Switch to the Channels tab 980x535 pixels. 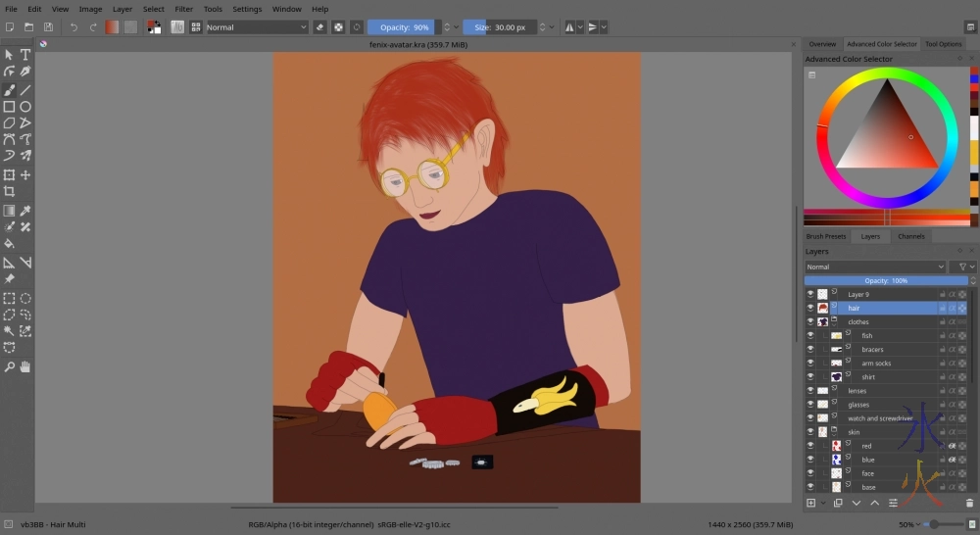910,236
